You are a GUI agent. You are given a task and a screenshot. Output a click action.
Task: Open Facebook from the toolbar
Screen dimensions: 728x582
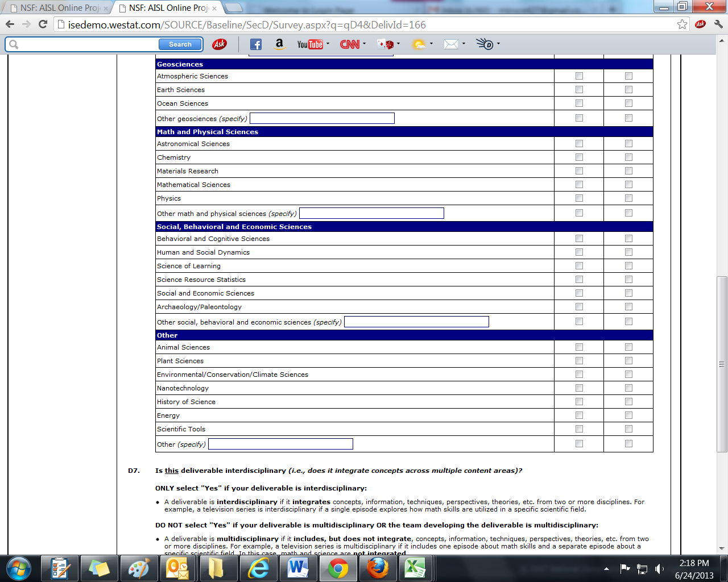256,44
